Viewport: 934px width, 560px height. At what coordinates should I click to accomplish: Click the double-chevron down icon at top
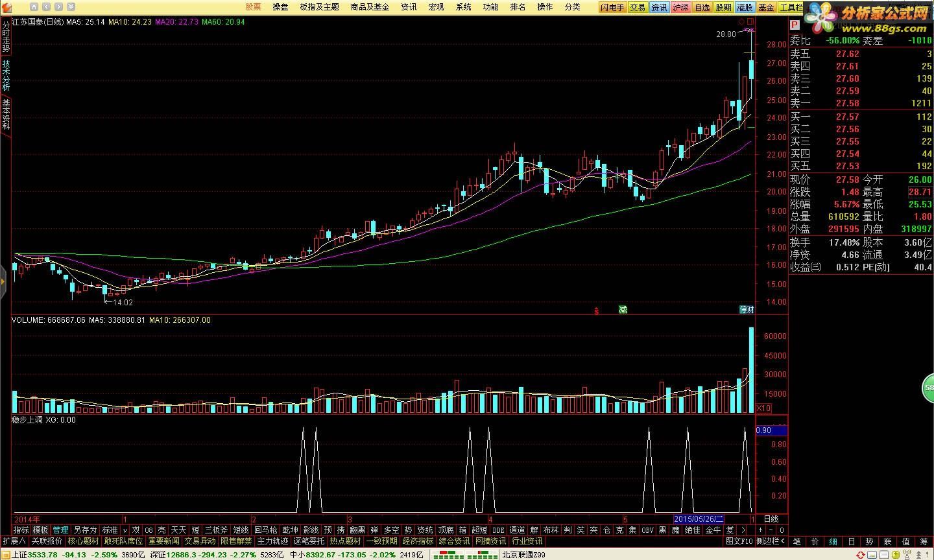point(71,7)
